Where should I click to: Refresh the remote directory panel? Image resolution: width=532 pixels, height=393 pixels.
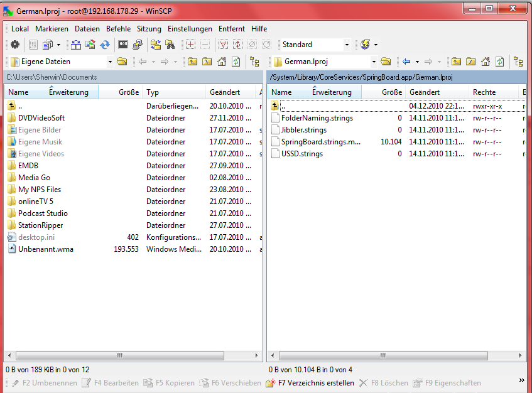pyautogui.click(x=500, y=62)
